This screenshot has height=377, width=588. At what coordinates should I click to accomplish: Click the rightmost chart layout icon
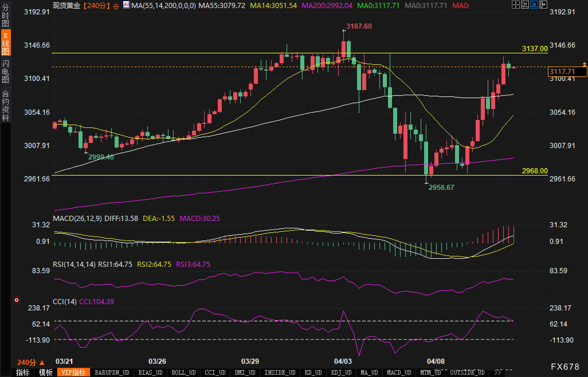(543, 5)
